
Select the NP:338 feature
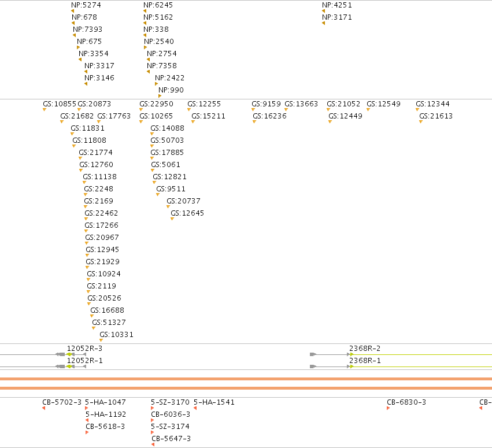156,29
